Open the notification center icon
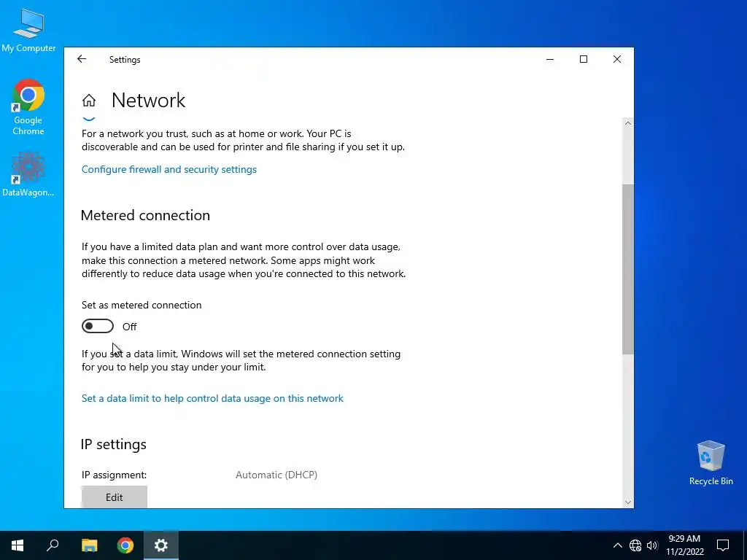The height and width of the screenshot is (560, 747). pyautogui.click(x=723, y=545)
